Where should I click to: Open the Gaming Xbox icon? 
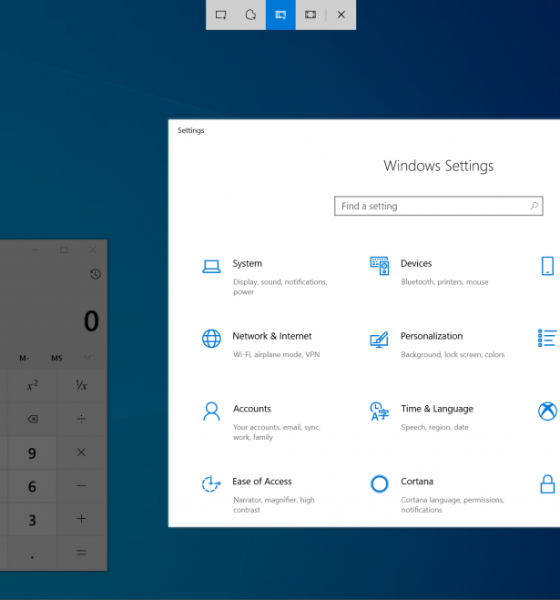click(548, 411)
